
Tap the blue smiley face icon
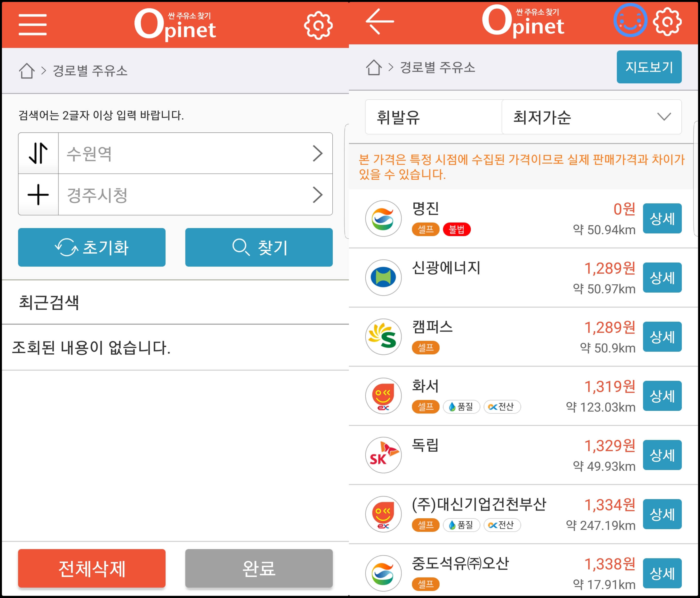[x=630, y=20]
